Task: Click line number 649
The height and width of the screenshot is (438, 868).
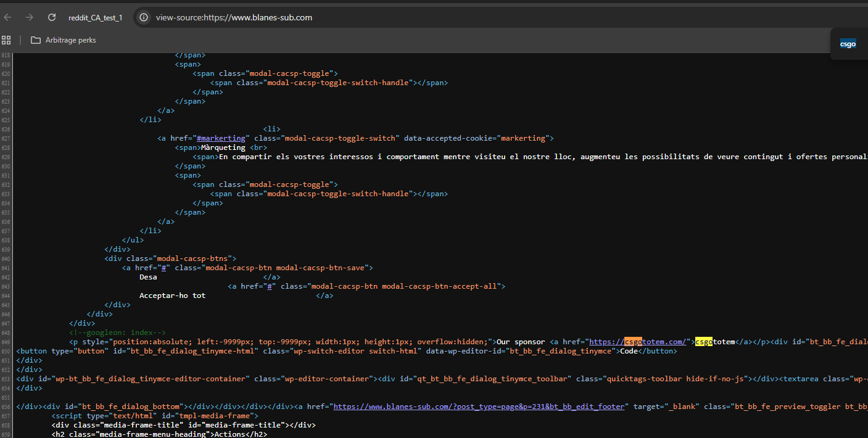Action: [6, 342]
